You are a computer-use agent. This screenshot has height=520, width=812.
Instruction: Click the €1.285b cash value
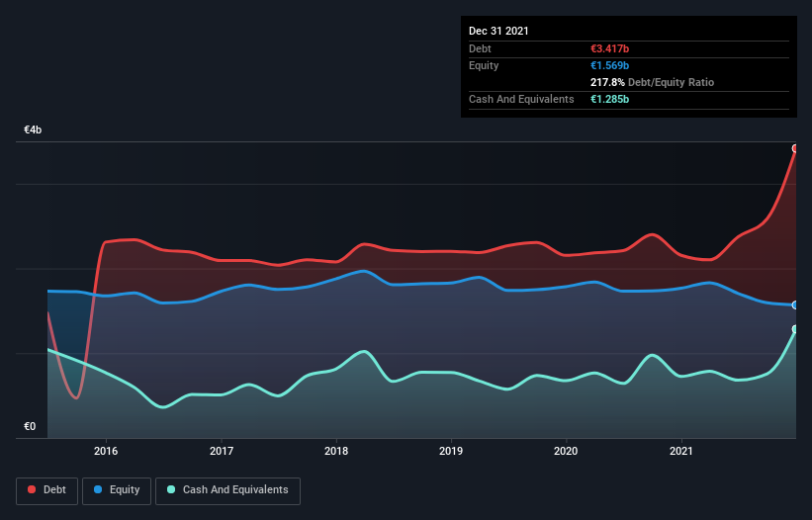point(609,99)
